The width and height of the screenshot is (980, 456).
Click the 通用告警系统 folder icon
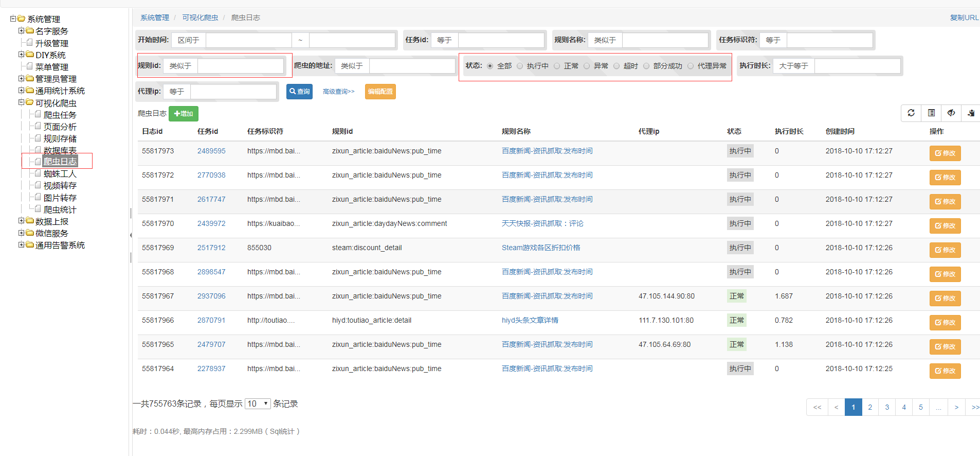[30, 244]
